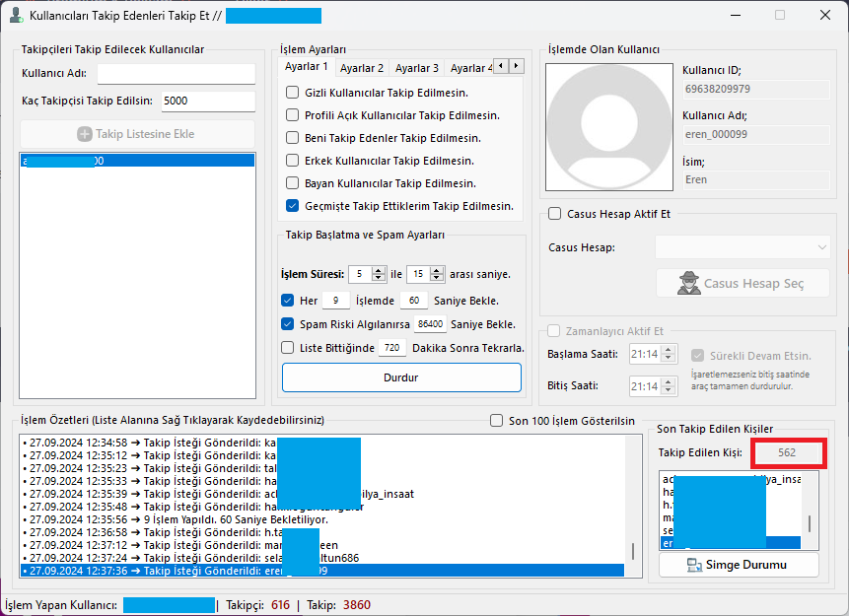Click the Takipçi count 616
Screen dimensions: 849x616
[280, 605]
